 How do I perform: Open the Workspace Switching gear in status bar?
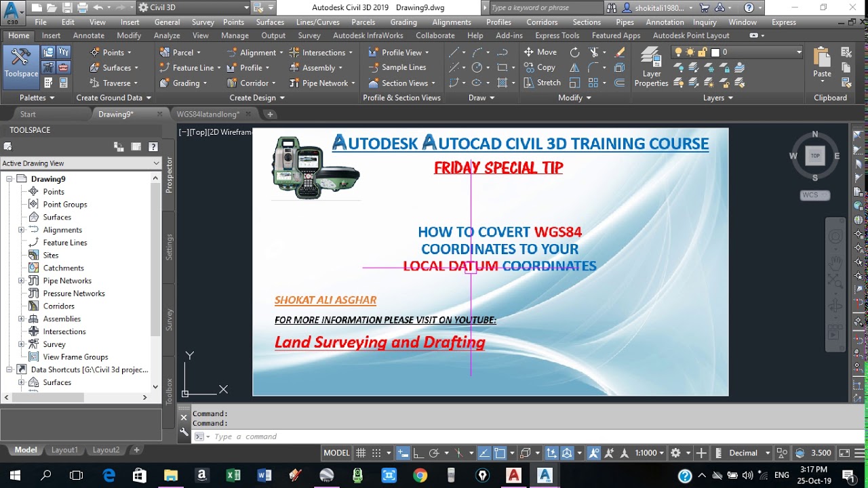(675, 453)
